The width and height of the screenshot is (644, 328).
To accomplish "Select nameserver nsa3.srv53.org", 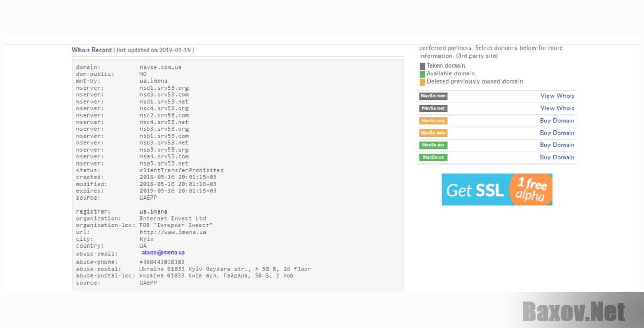I will coord(164,150).
